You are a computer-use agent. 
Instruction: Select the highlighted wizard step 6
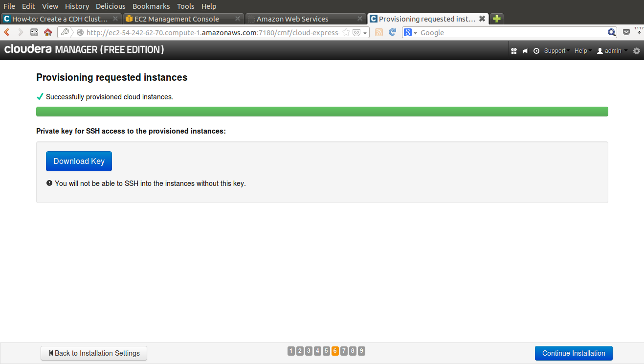pyautogui.click(x=335, y=351)
